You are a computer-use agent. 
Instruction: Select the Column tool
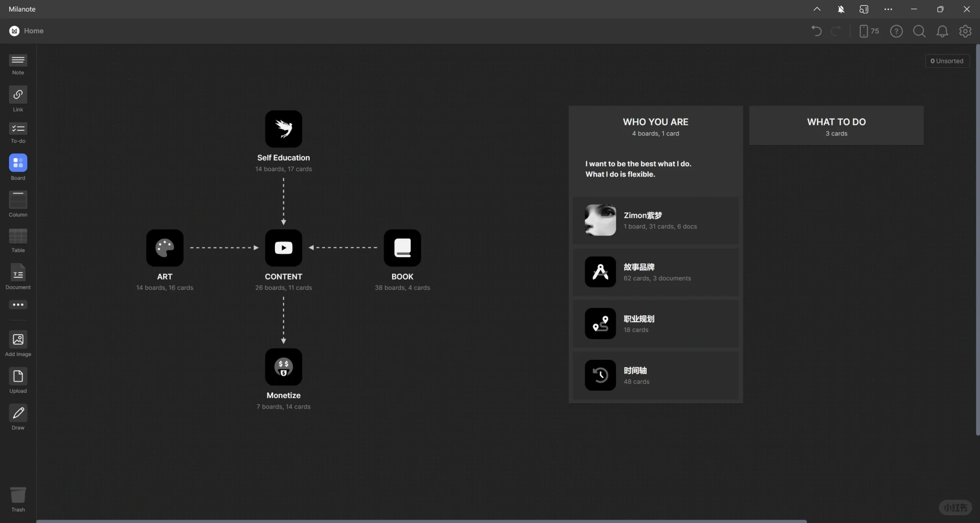(x=18, y=200)
